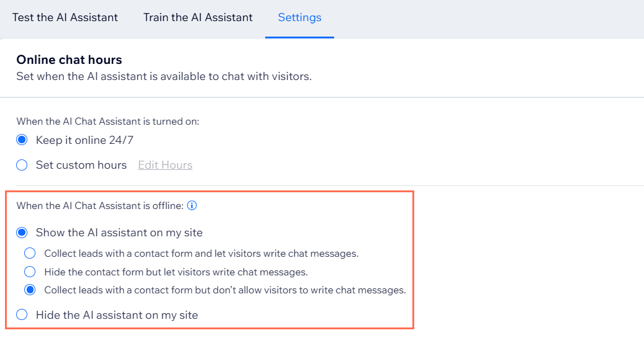Switch to Train the AI Assistant tab
This screenshot has height=338, width=644.
tap(198, 17)
